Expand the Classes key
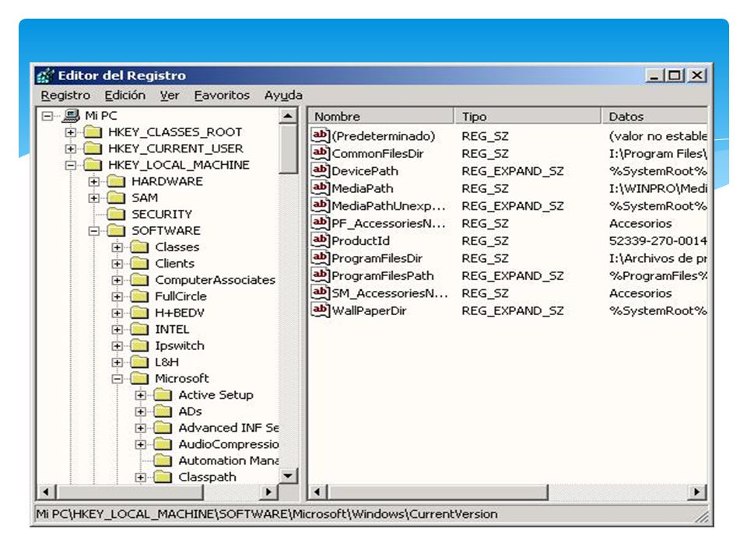The image size is (747, 560). coord(117,247)
